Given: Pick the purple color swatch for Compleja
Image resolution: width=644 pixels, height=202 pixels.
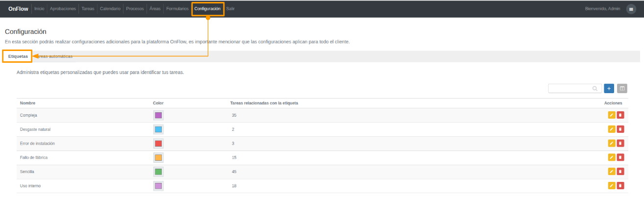Looking at the screenshot, I should tap(158, 115).
